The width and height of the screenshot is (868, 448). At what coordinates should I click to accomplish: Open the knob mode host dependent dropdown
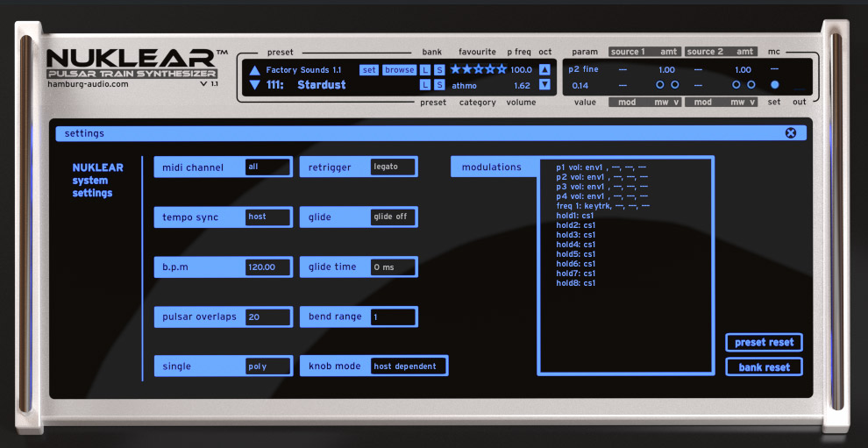408,366
